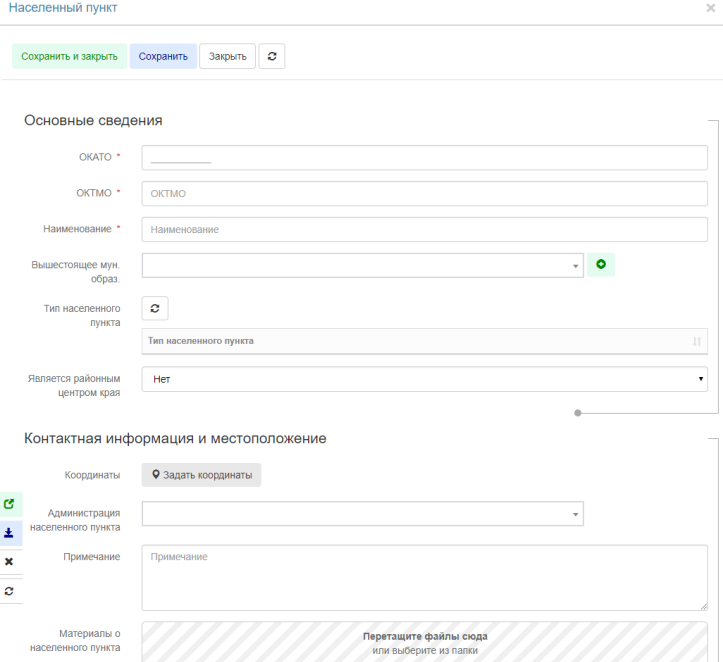Click the refresh icon in the top toolbar
The width and height of the screenshot is (723, 662).
pos(272,56)
